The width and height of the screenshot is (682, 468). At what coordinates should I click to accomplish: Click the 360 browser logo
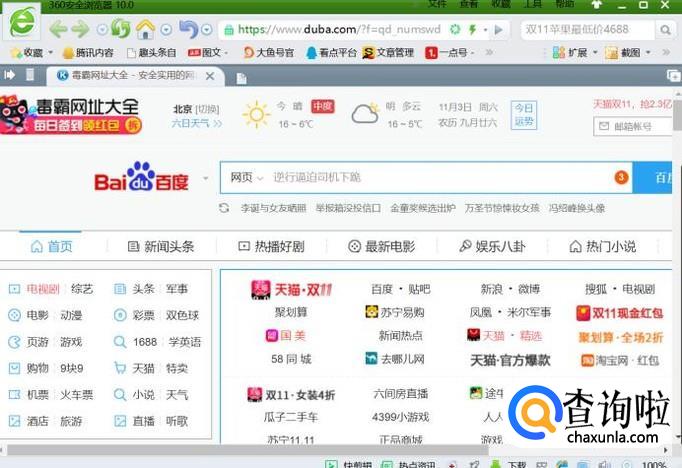coord(23,22)
